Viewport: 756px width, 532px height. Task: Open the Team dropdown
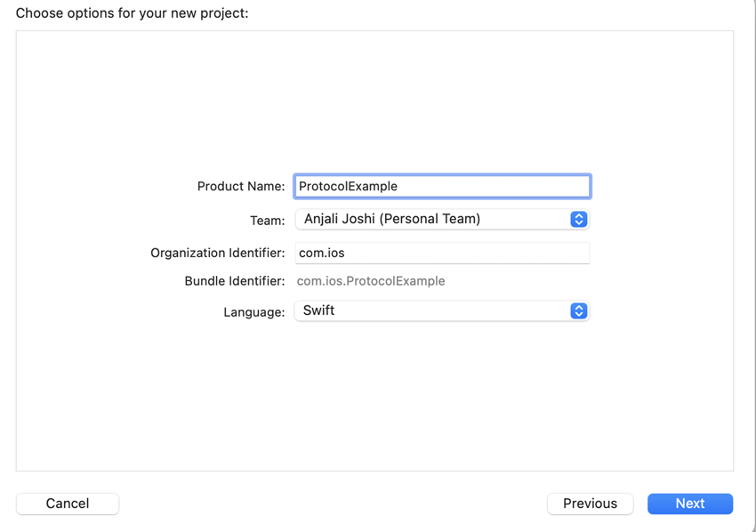coord(442,219)
